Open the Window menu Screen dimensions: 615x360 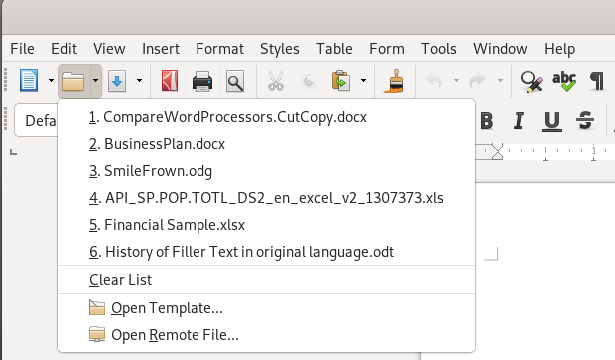(x=500, y=49)
